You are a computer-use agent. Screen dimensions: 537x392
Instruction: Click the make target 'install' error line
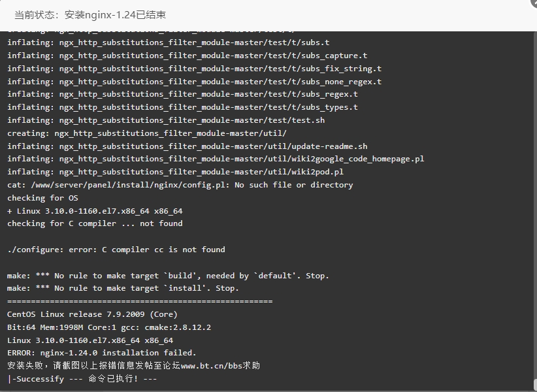pos(123,288)
